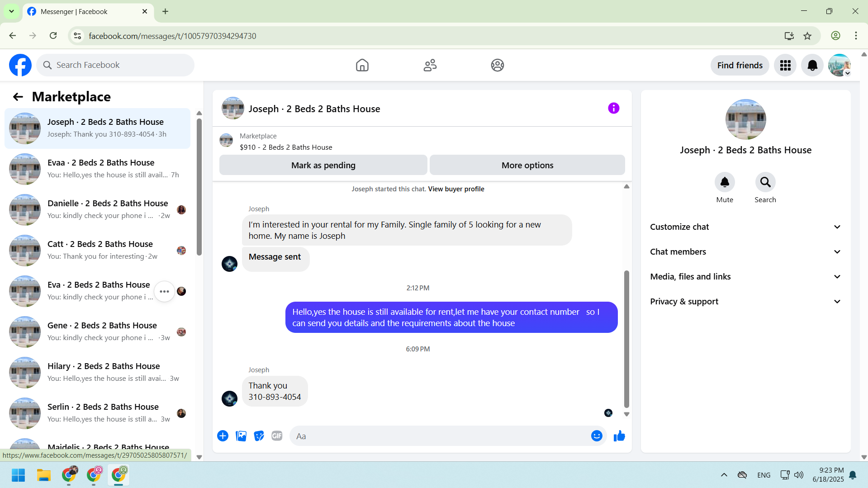Click the 310-893-4054 message bubble
The height and width of the screenshot is (488, 868).
coord(275,391)
